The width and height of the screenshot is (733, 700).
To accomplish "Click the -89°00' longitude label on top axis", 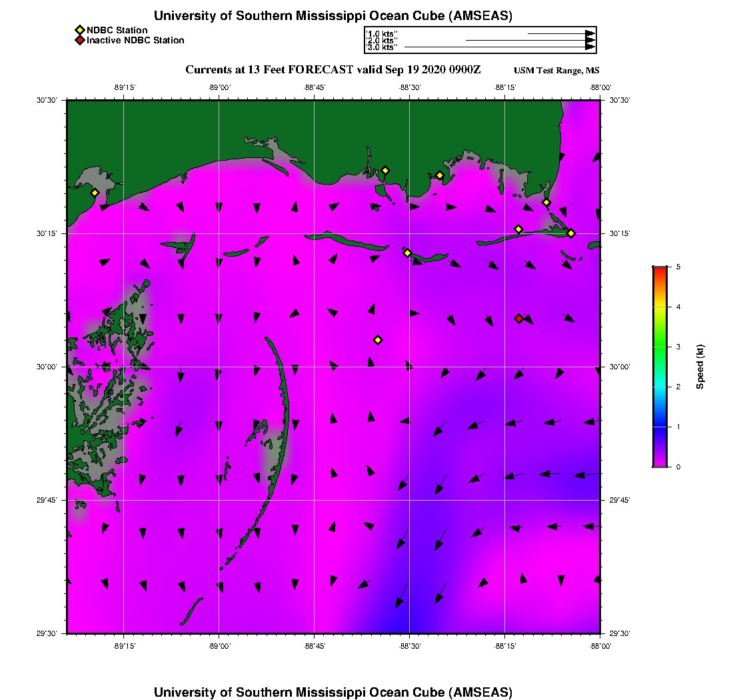I will 219,87.
